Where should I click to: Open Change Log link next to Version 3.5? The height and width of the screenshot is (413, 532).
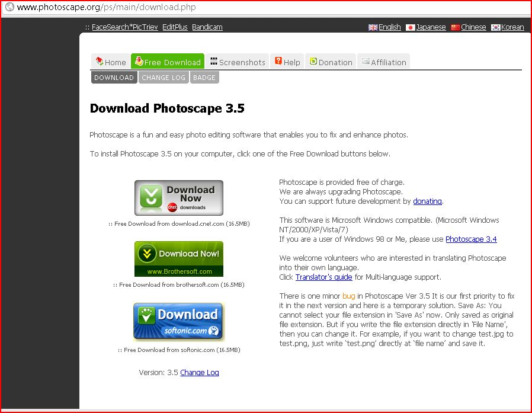(200, 373)
